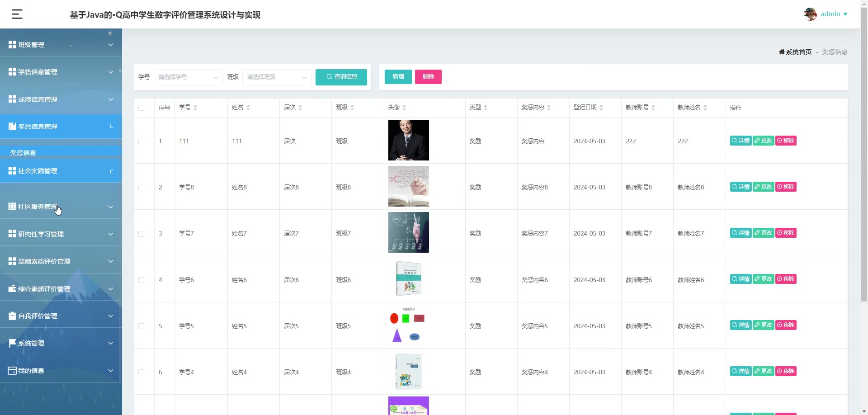The height and width of the screenshot is (415, 868).
Task: Open the 我的信息 menu
Action: click(x=61, y=371)
